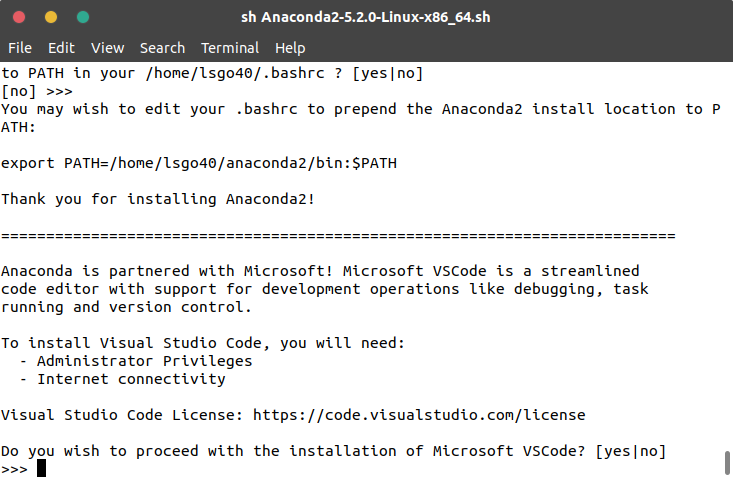
Task: Click the 'Administrator Privileges' list item
Action: [144, 361]
